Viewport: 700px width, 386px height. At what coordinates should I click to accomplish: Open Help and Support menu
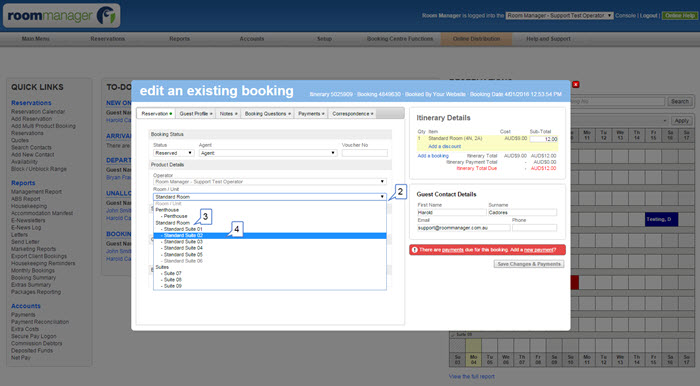548,39
